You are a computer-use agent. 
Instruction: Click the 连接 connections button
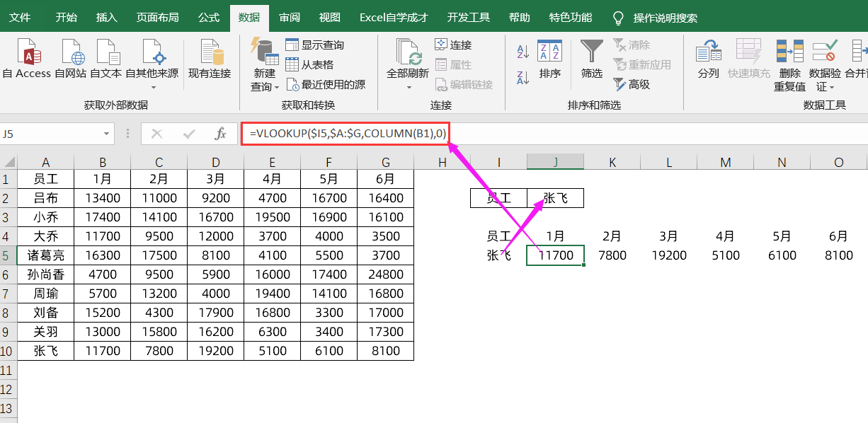click(453, 45)
